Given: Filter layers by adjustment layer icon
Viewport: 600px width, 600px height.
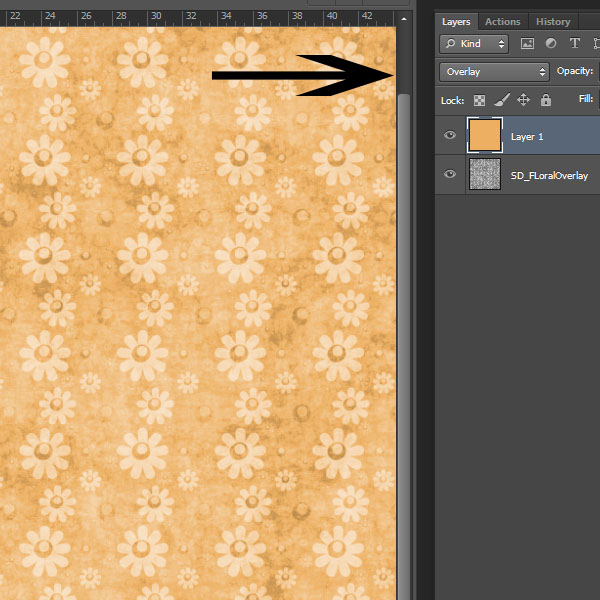Looking at the screenshot, I should pos(551,43).
